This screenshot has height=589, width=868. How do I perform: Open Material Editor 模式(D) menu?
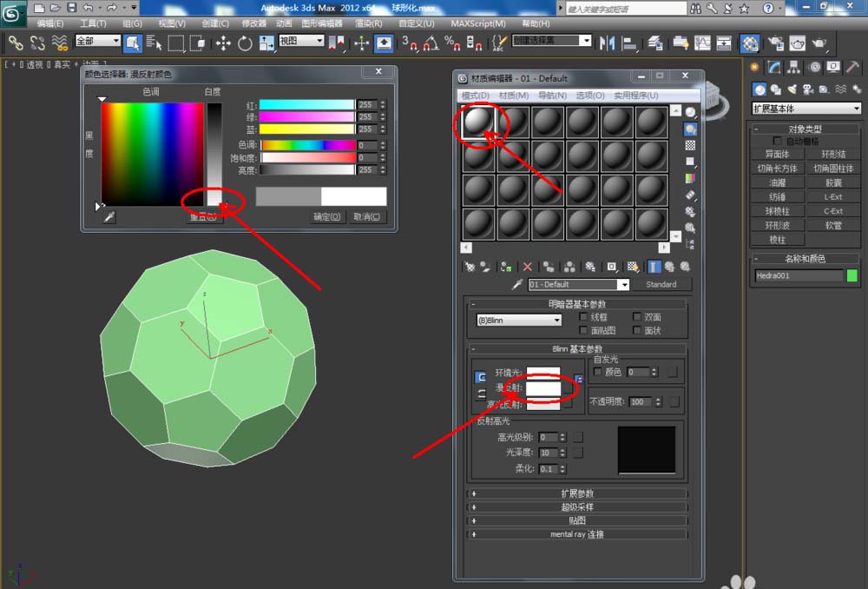click(x=476, y=96)
